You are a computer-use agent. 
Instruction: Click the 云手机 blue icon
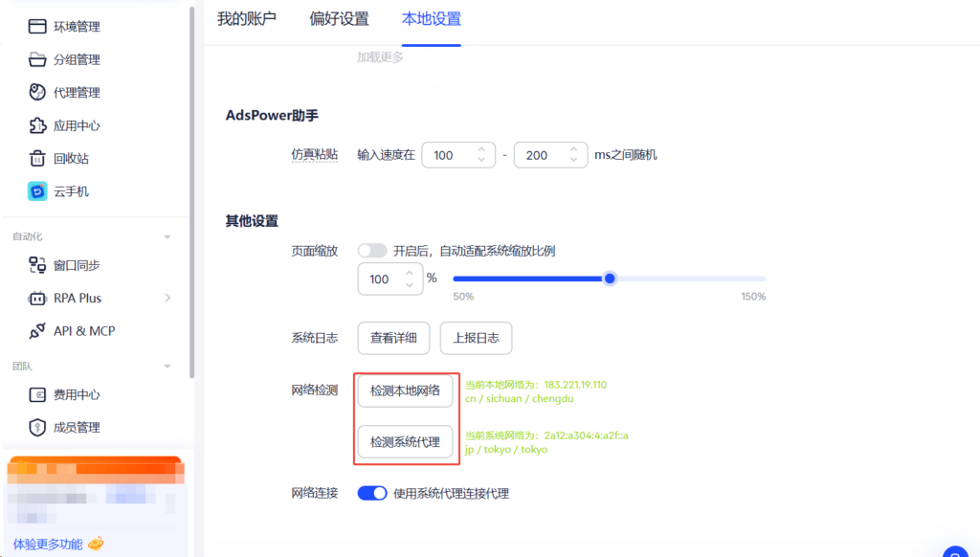click(x=37, y=191)
